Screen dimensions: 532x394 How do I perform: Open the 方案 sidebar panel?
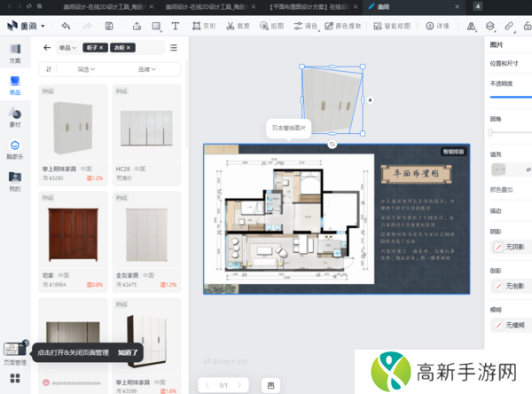(14, 51)
